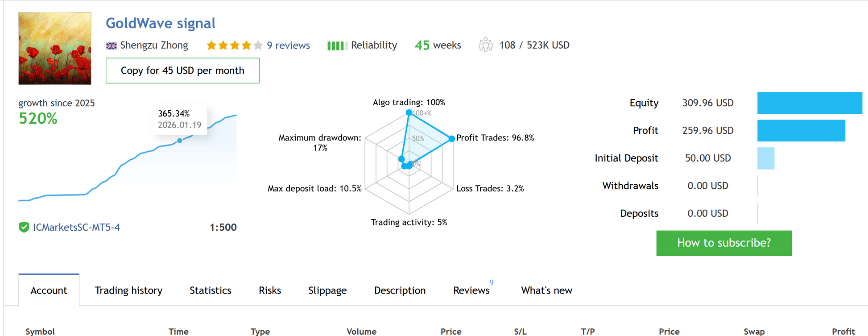Click the star rating icons

[234, 46]
